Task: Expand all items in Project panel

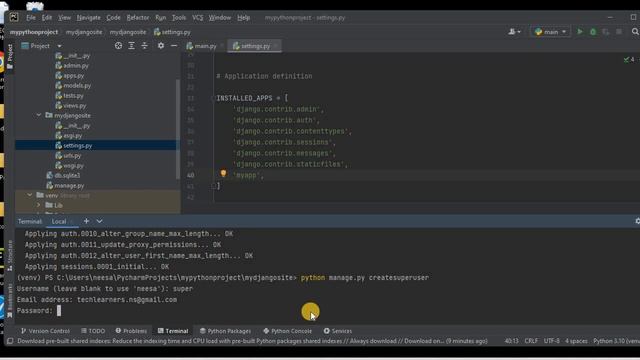Action: [x=131, y=46]
